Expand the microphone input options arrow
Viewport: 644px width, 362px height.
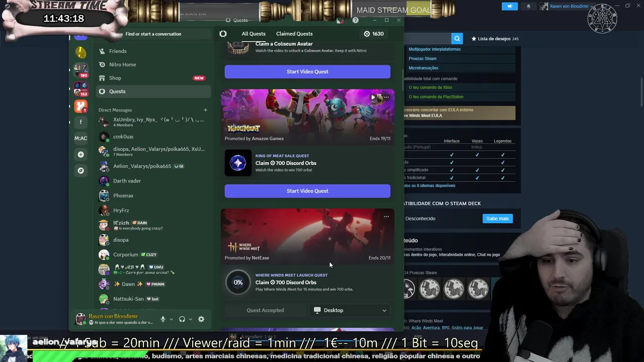(171, 319)
